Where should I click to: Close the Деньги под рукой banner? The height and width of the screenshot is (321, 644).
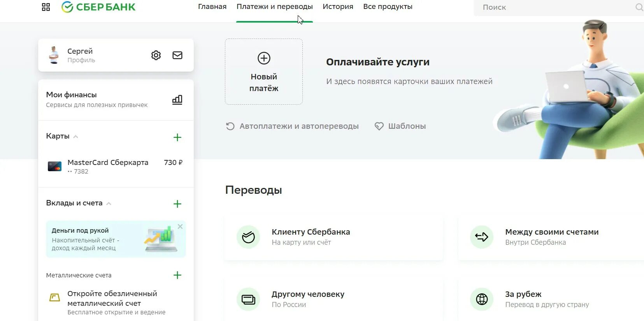coord(180,226)
